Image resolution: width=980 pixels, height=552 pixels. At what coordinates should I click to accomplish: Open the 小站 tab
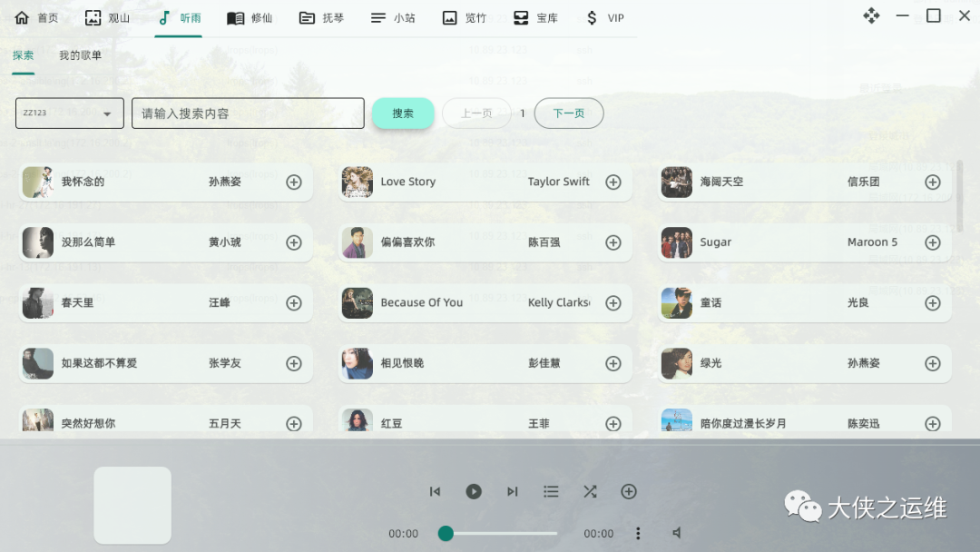[393, 18]
